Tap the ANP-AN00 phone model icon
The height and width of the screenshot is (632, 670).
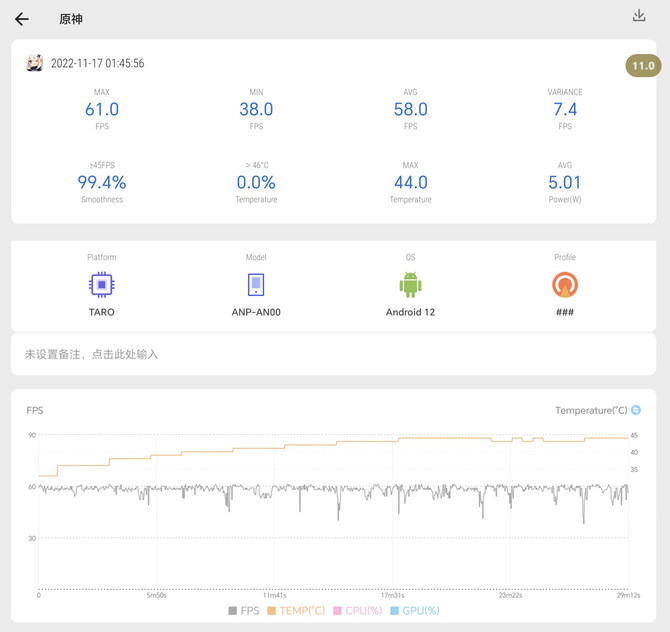click(x=256, y=285)
